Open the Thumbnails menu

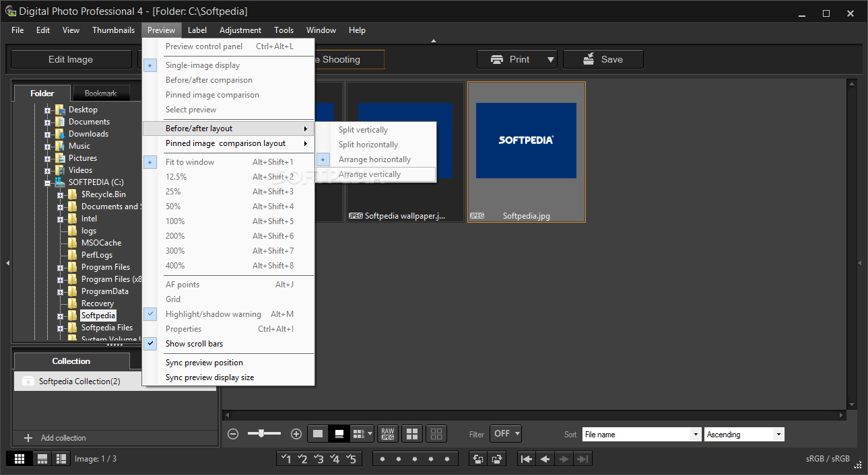pos(113,30)
